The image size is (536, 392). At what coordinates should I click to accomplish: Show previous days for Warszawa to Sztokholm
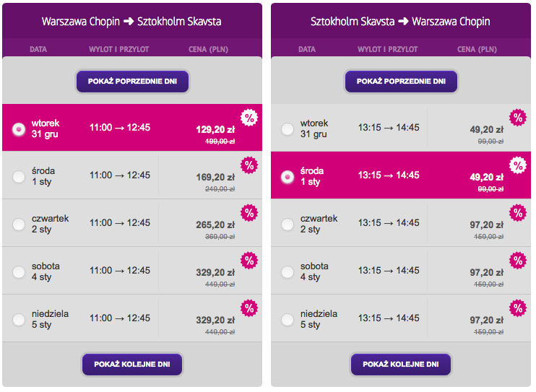(x=132, y=82)
